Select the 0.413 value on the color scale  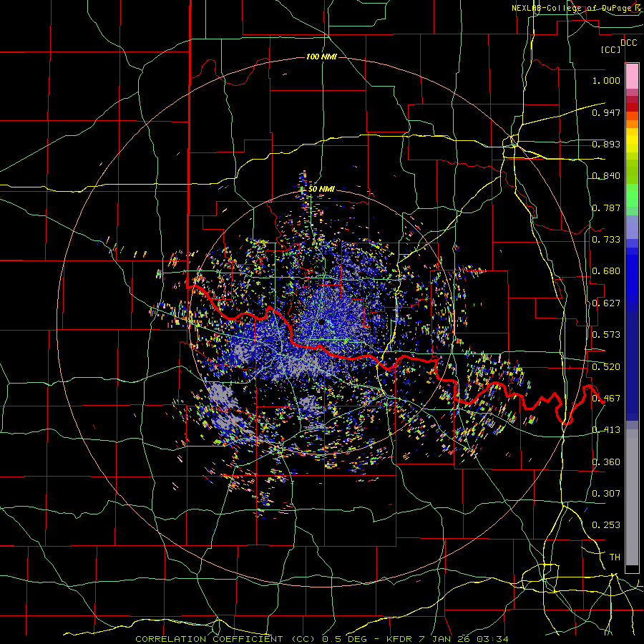[606, 430]
